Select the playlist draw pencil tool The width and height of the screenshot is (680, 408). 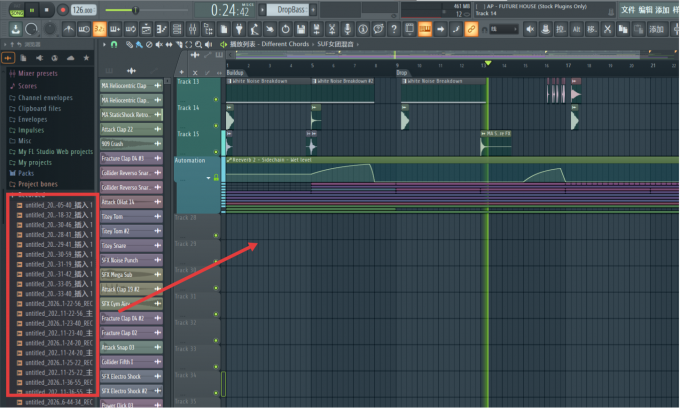(x=129, y=44)
